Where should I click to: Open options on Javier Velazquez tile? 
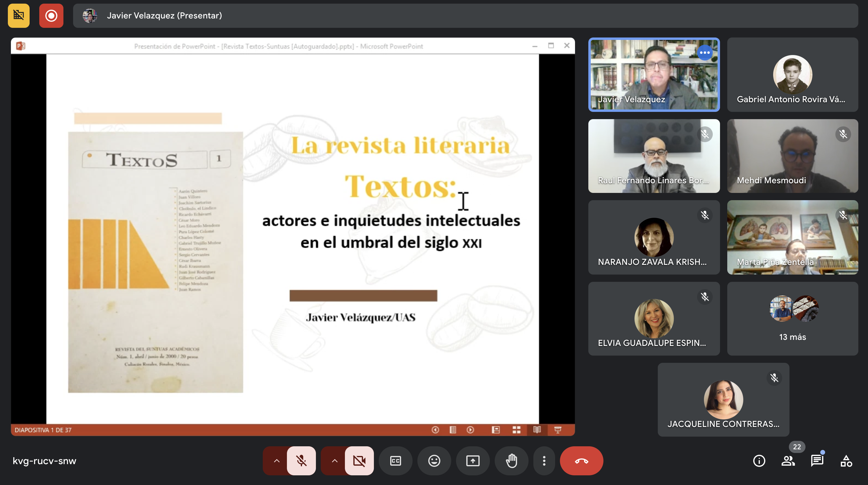pyautogui.click(x=704, y=53)
